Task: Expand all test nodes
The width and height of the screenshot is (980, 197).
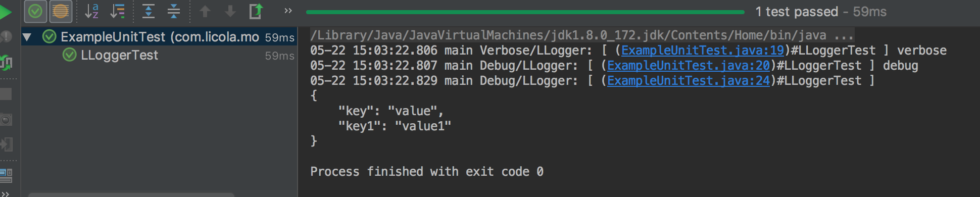Action: (149, 11)
